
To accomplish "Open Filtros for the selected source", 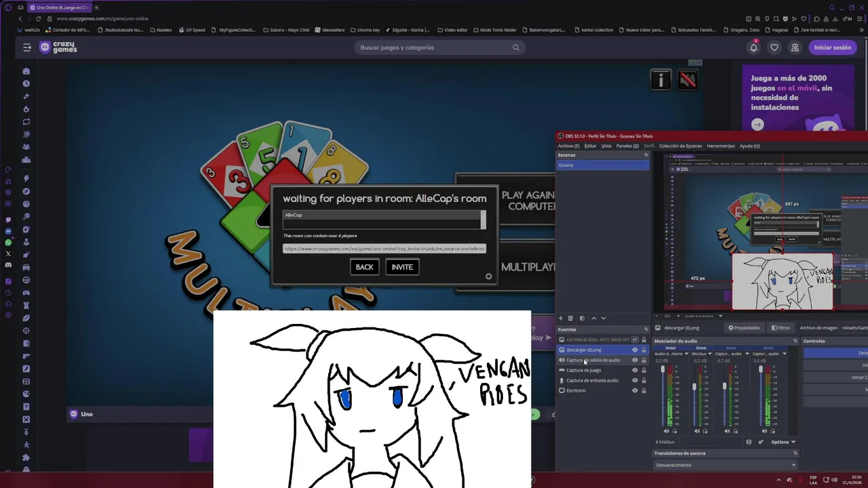I will (781, 328).
